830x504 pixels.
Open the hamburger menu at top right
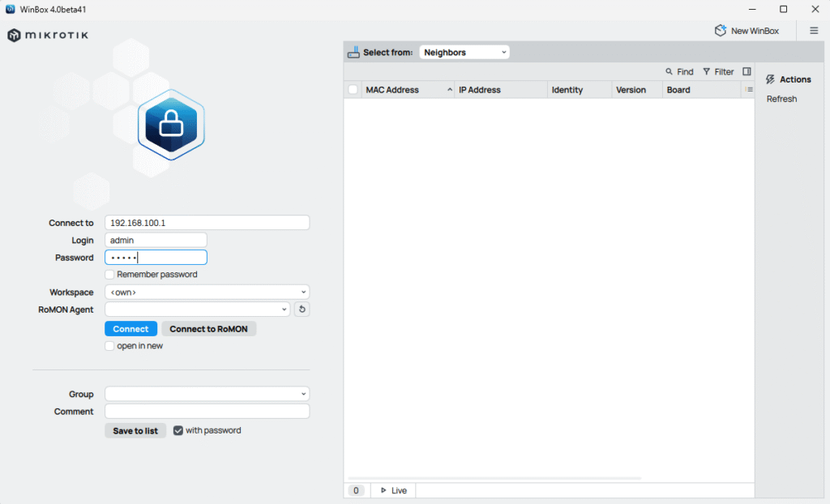(x=814, y=30)
